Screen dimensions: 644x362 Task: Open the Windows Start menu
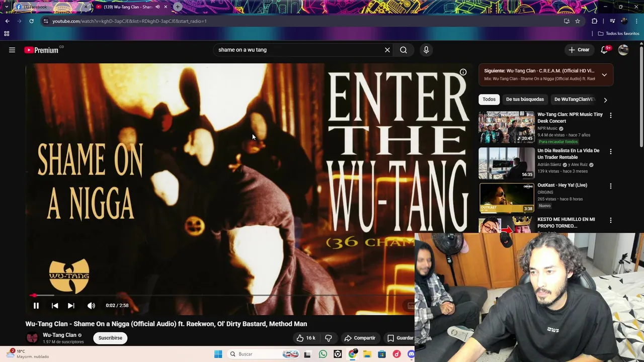click(x=218, y=354)
